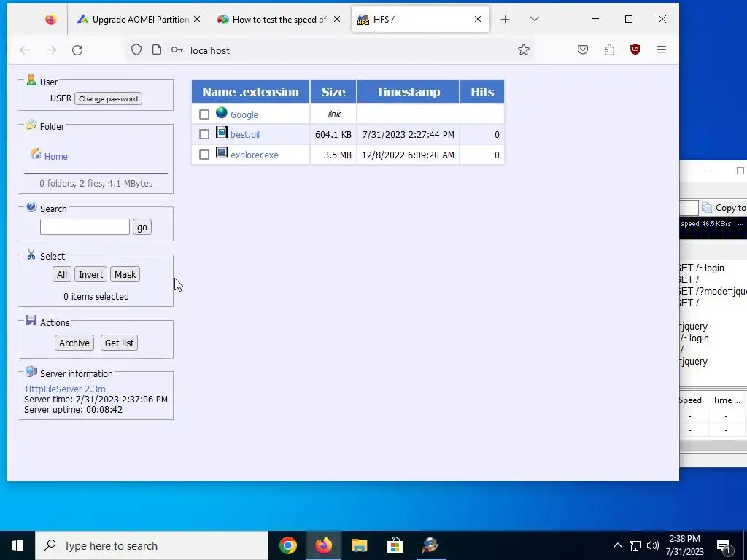
Task: Open the clock showing 2:38 PM
Action: 684,545
